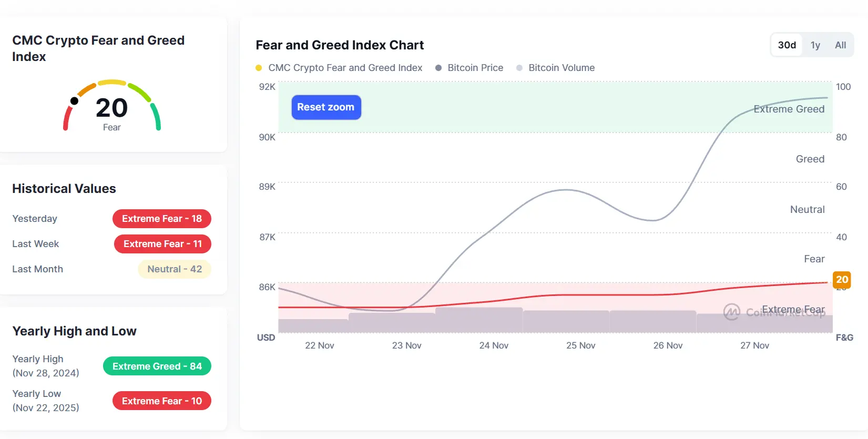Click the Extreme Fear - 10 badge
The image size is (868, 439).
tap(162, 401)
